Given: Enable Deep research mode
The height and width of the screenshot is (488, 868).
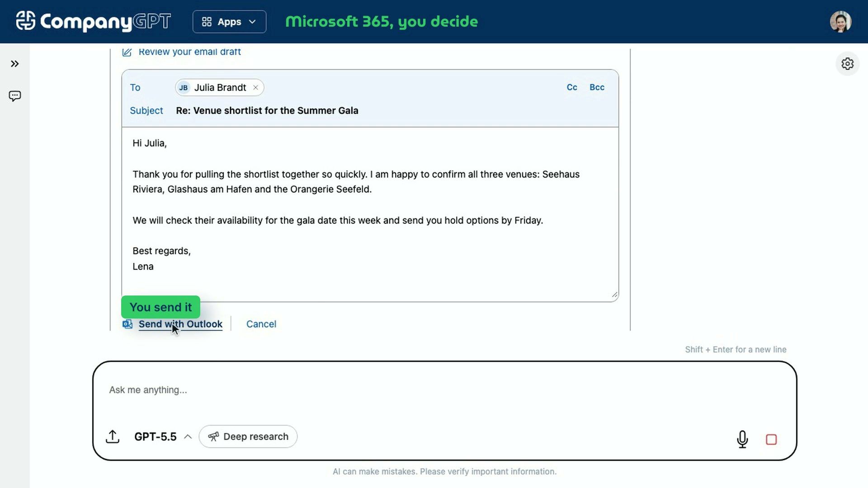Looking at the screenshot, I should coord(248,436).
